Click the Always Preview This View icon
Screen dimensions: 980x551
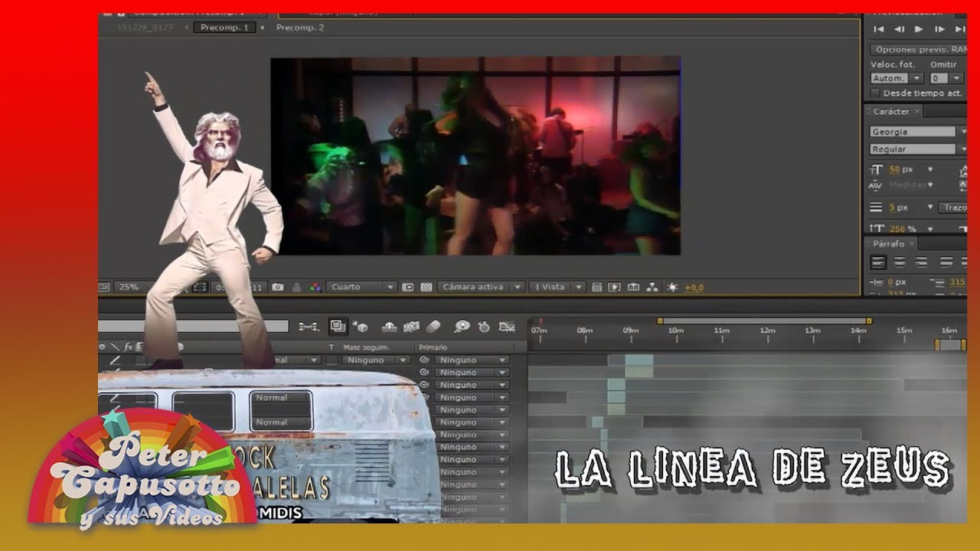pyautogui.click(x=104, y=287)
